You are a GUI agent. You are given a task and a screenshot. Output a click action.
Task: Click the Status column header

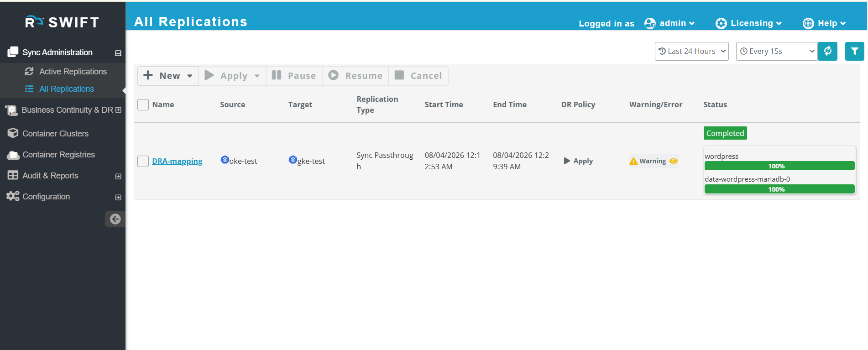[715, 104]
